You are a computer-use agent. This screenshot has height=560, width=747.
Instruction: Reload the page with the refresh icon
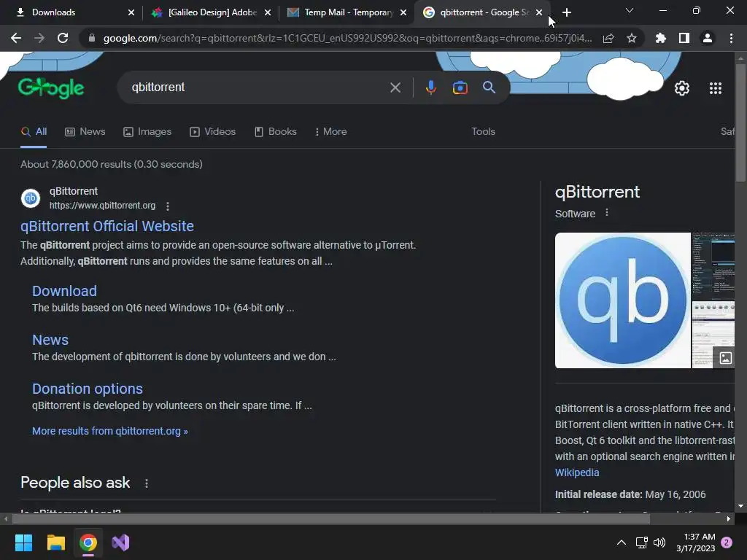pyautogui.click(x=63, y=38)
